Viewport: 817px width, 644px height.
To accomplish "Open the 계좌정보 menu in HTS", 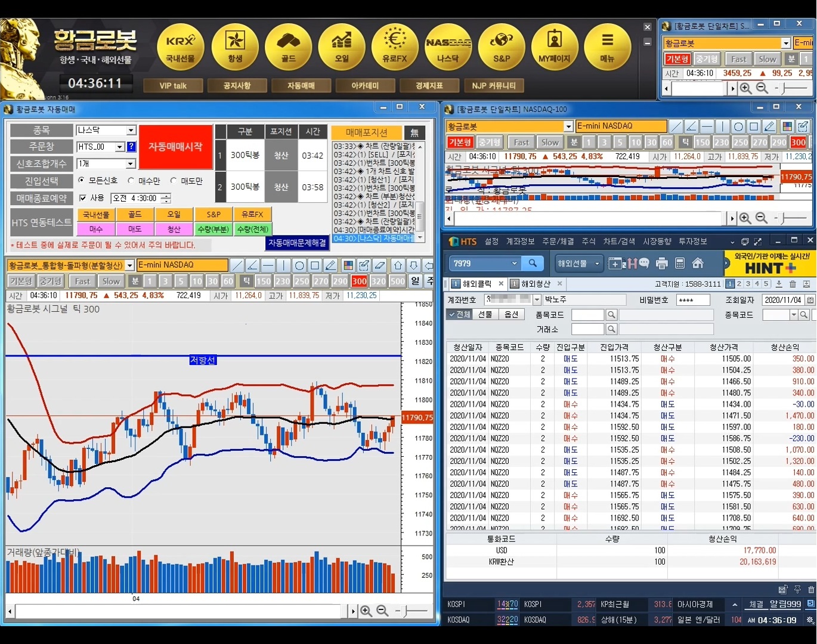I will pyautogui.click(x=520, y=241).
